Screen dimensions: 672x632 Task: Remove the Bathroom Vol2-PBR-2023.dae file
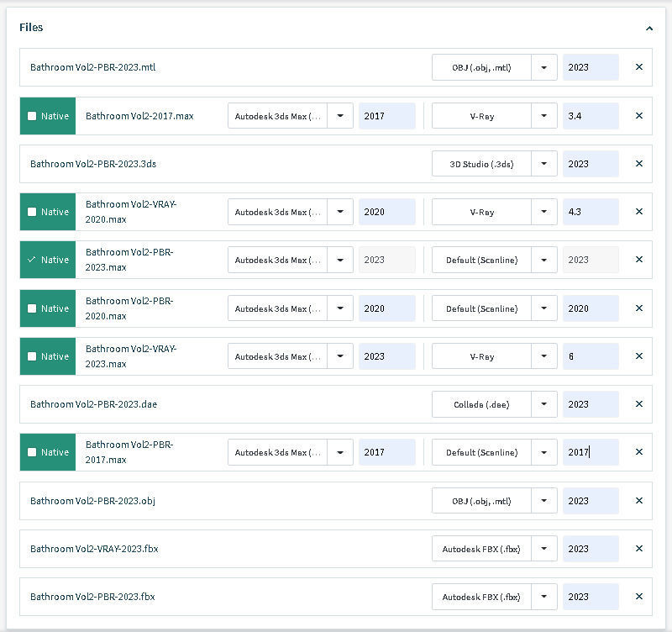click(x=638, y=404)
